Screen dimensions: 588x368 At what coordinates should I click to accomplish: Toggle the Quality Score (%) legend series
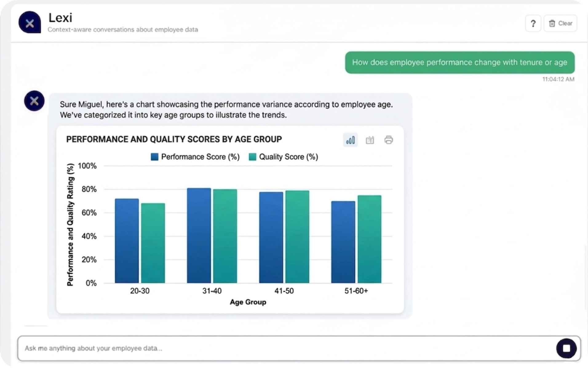pos(288,157)
